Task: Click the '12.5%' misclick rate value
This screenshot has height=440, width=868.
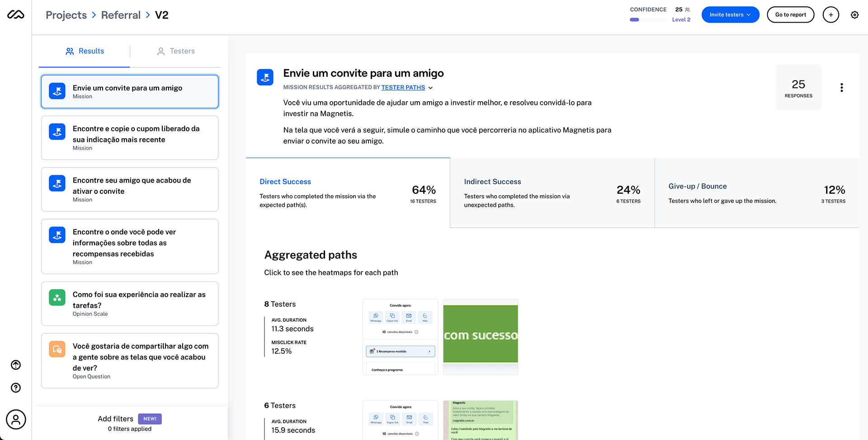Action: 281,351
